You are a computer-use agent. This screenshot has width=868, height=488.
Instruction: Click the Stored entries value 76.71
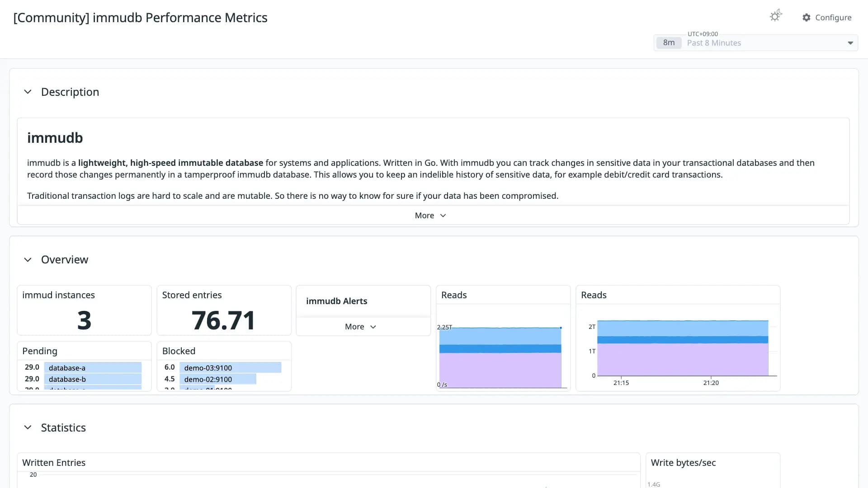point(223,320)
